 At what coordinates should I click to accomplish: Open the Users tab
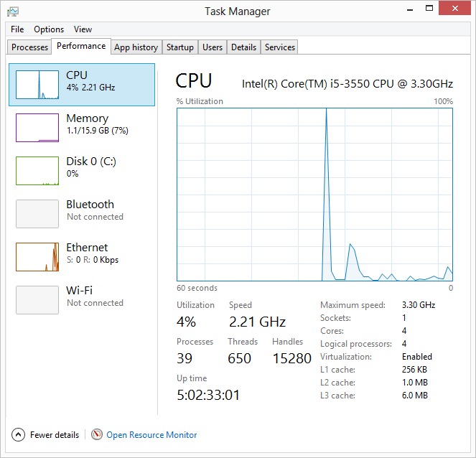pos(212,47)
